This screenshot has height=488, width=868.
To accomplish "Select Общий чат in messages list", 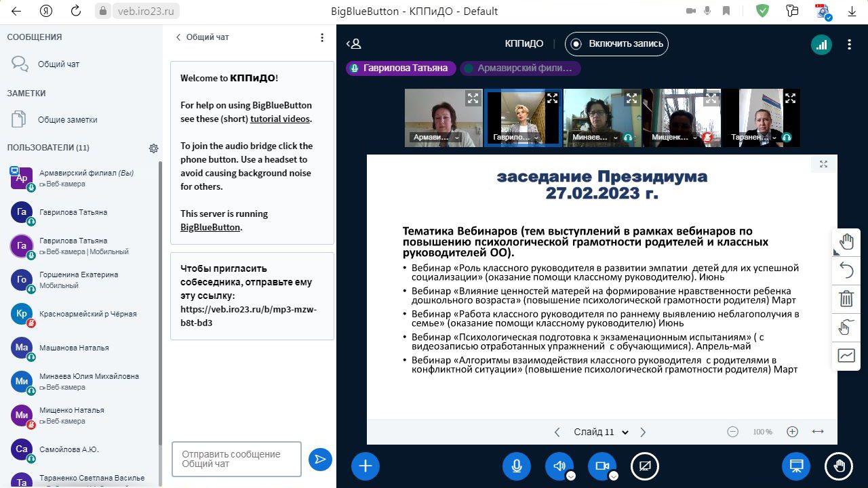I will tap(58, 64).
